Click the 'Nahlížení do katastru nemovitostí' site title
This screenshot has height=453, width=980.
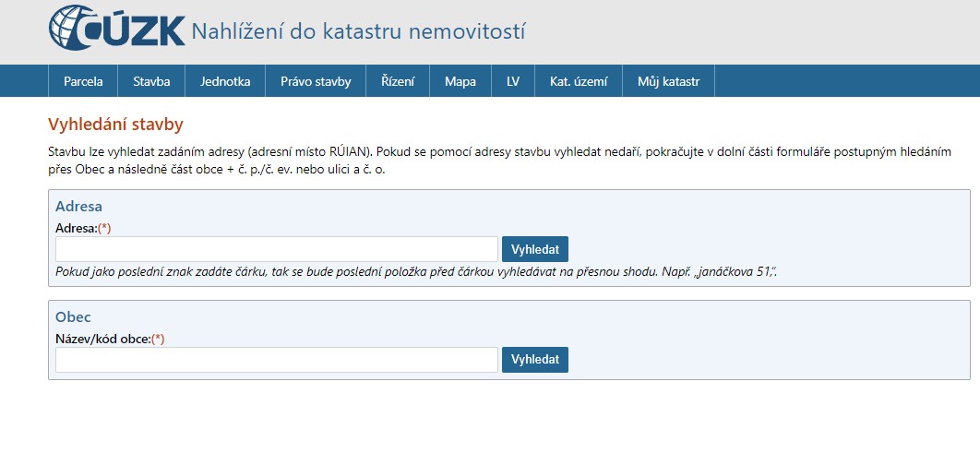tap(358, 31)
